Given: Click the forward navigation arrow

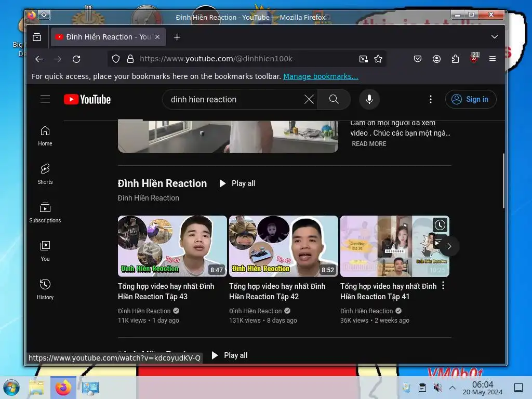Looking at the screenshot, I should [58, 59].
